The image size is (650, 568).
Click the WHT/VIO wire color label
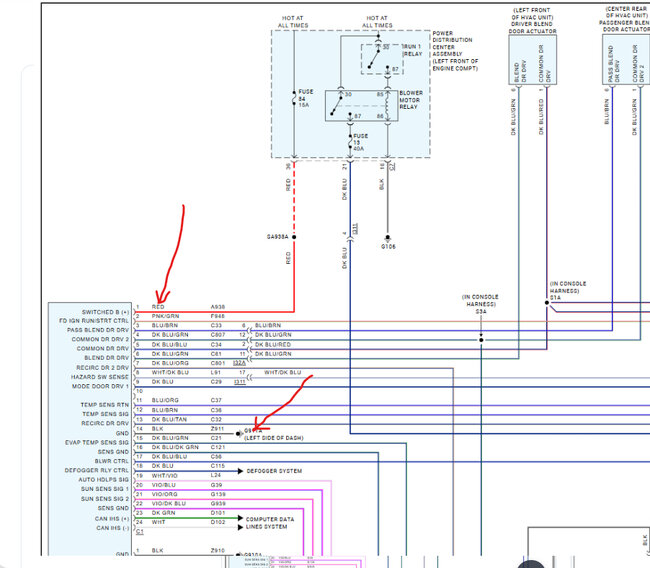click(x=165, y=475)
